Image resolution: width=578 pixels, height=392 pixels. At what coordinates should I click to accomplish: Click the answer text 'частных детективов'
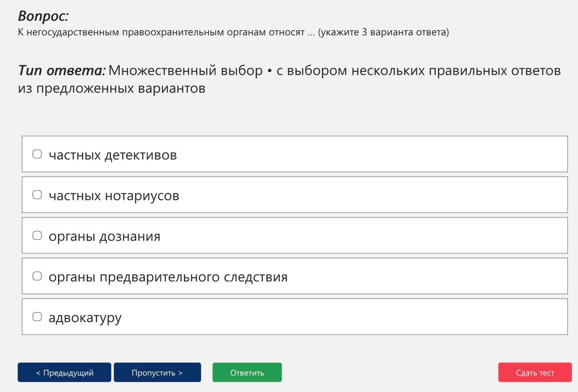[113, 155]
